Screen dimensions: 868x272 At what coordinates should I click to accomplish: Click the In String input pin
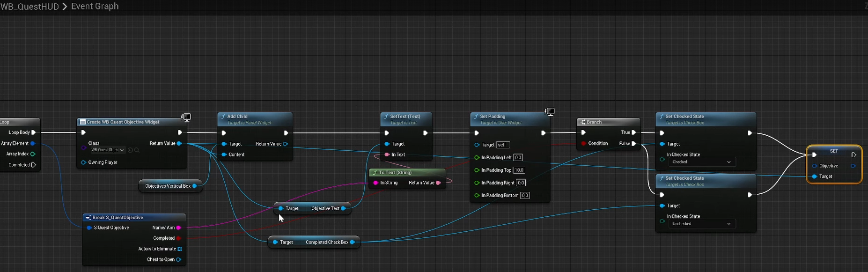click(x=375, y=183)
